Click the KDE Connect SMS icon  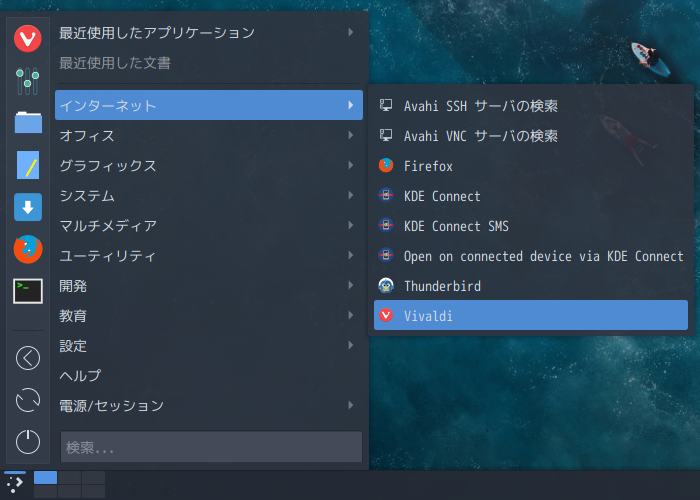coord(386,225)
